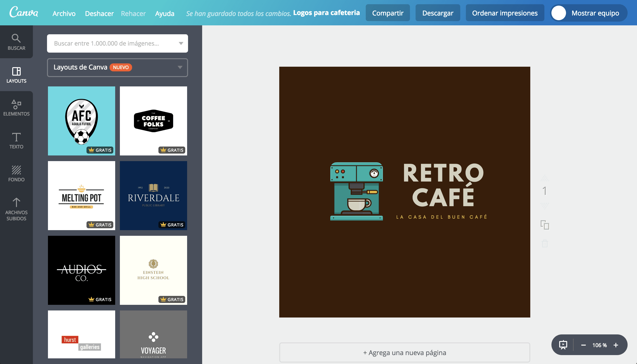Choose the Coffee Folks layout thumbnail
The image size is (637, 364).
(153, 121)
